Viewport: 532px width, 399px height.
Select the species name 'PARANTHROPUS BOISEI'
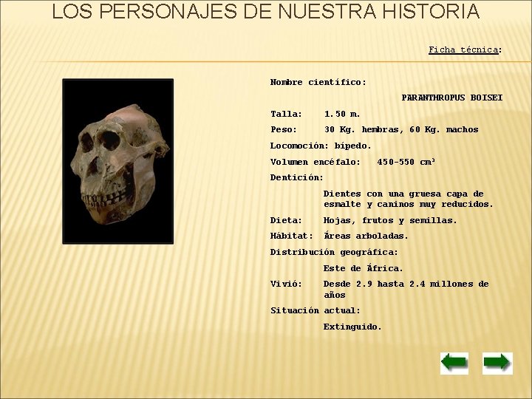[452, 98]
